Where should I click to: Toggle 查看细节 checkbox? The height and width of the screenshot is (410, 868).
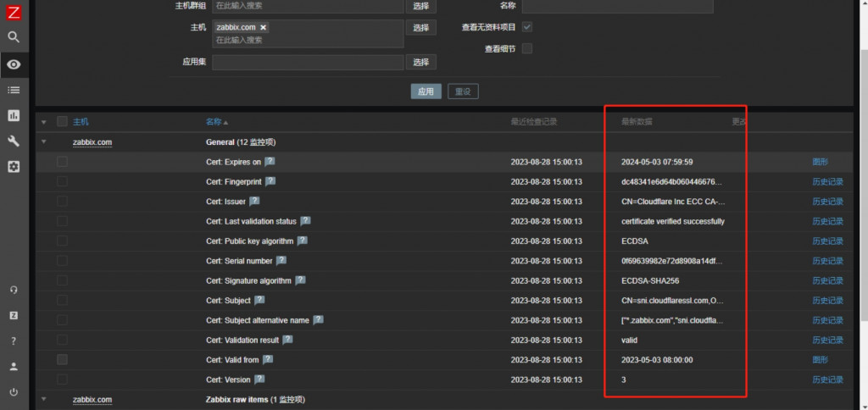(527, 48)
